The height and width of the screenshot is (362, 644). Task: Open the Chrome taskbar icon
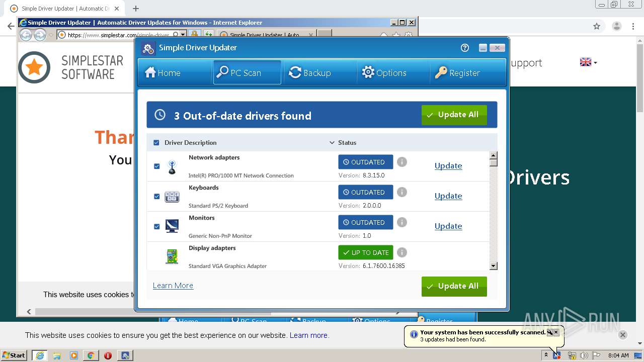[91, 355]
